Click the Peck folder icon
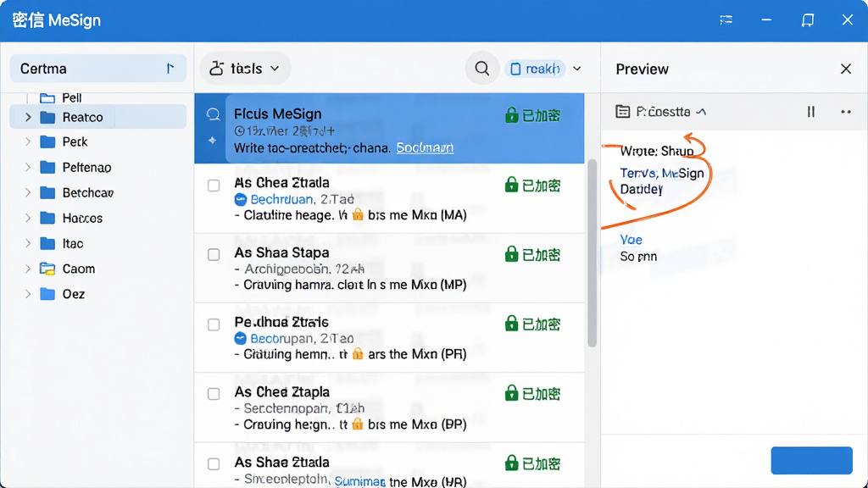 click(x=47, y=141)
